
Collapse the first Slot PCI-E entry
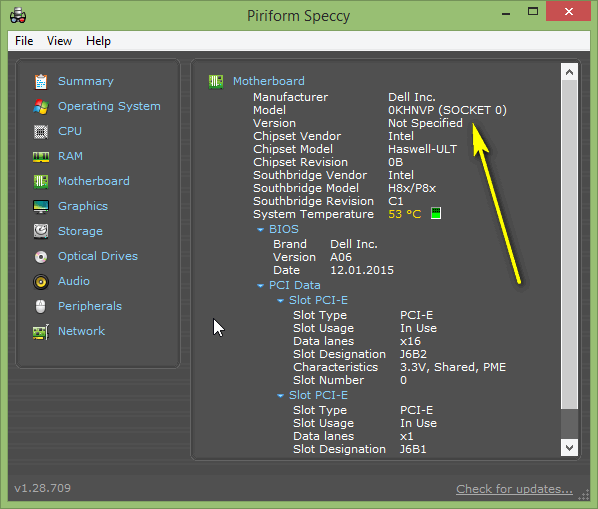pyautogui.click(x=280, y=301)
